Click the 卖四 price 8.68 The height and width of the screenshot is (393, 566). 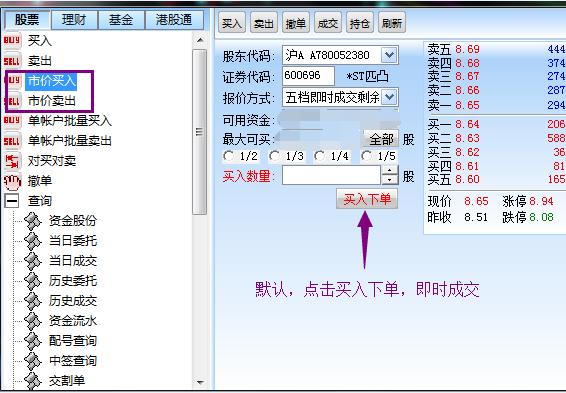(467, 63)
